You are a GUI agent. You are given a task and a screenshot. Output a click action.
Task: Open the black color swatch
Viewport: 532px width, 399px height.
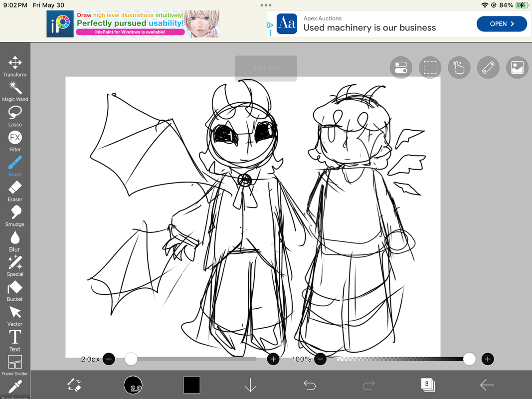[191, 385]
